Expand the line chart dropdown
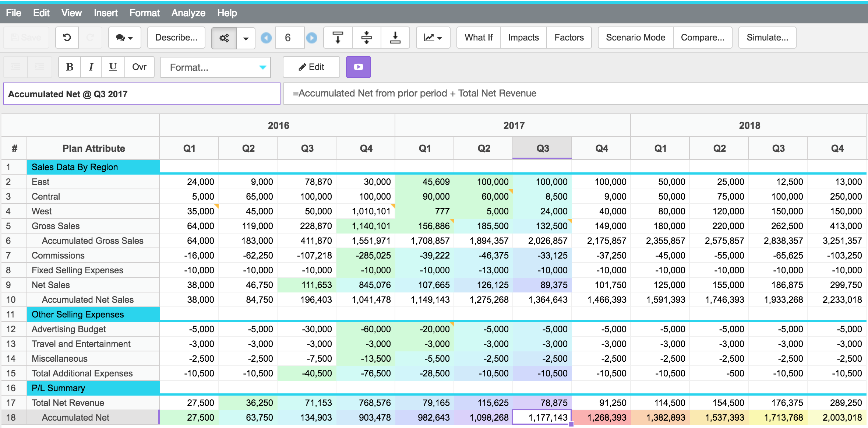 (433, 38)
